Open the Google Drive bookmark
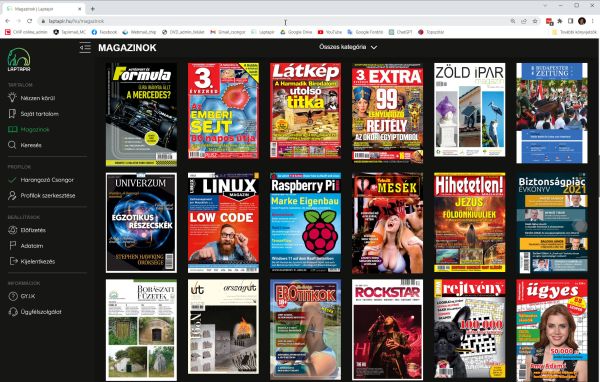Image resolution: width=600 pixels, height=382 pixels. (x=296, y=32)
